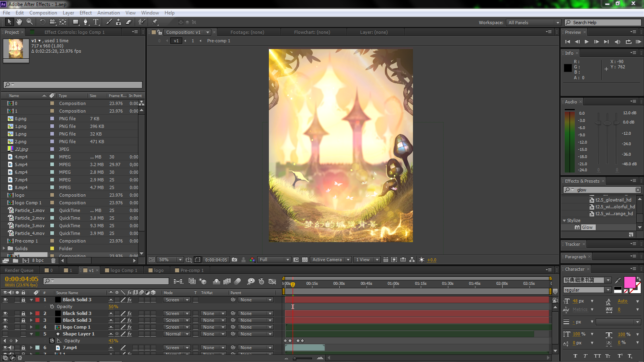Select the Pen tool
The width and height of the screenshot is (644, 362).
[86, 22]
